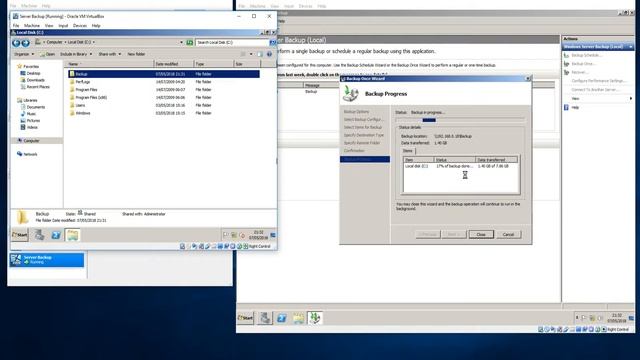
Task: Open explorer Help question-mark icon
Action: click(x=269, y=54)
